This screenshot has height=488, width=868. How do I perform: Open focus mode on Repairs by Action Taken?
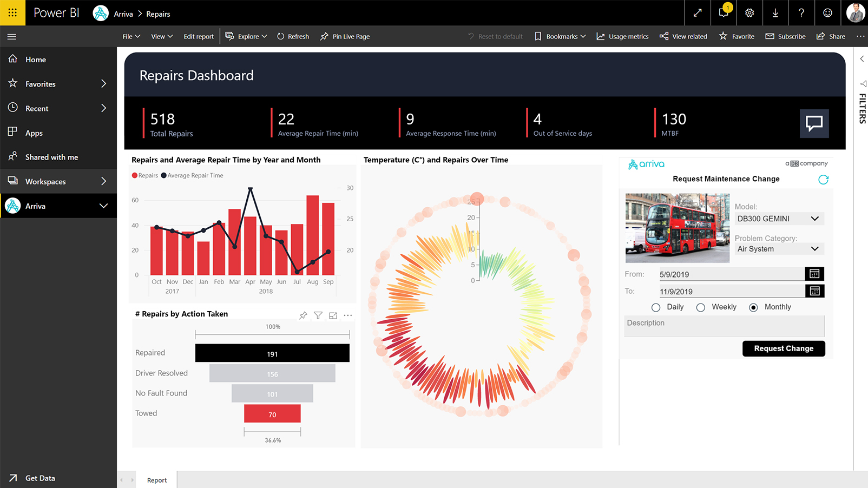pos(333,315)
